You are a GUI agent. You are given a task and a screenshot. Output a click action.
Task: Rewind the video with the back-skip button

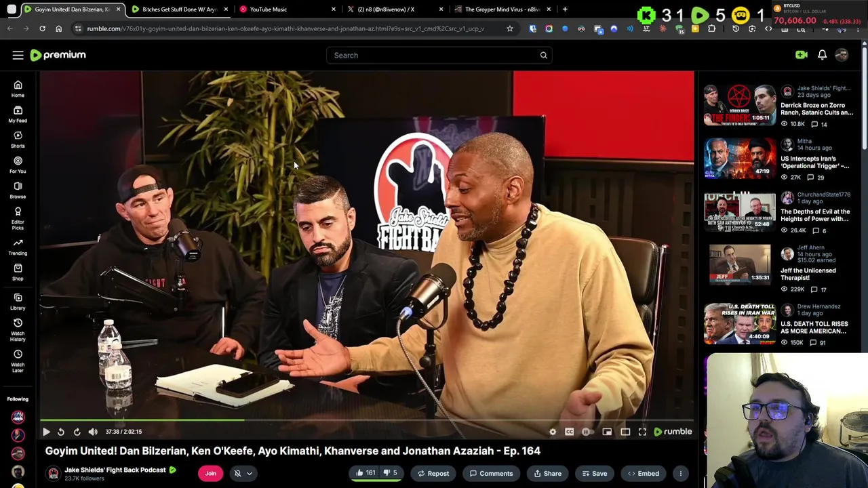pos(61,432)
